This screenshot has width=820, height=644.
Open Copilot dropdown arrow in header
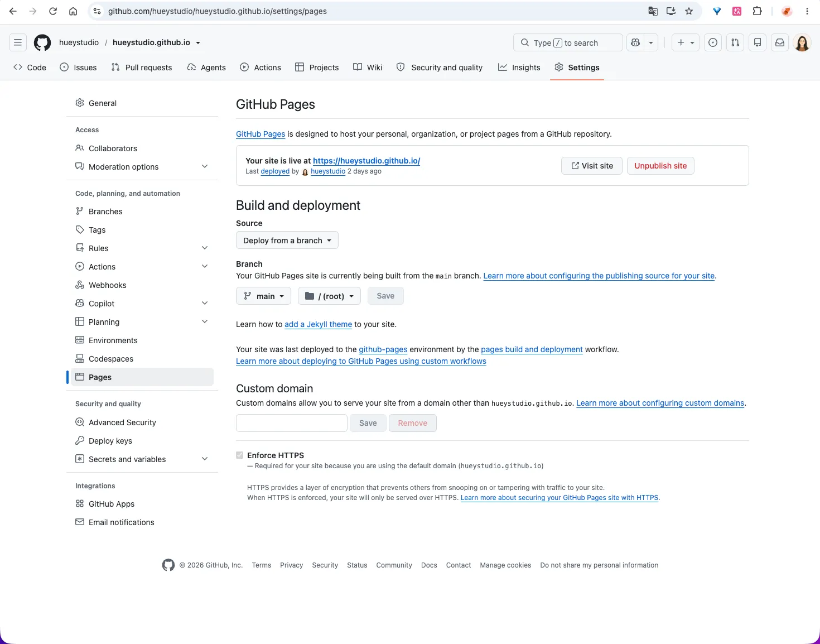651,42
